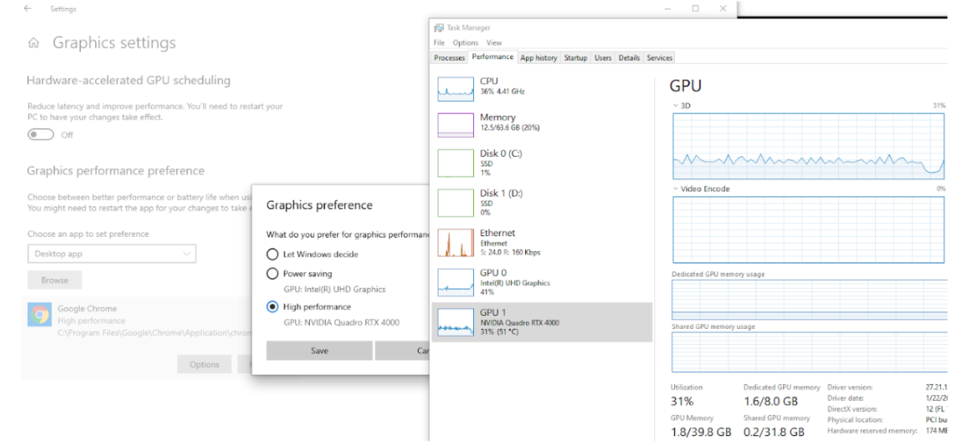Image resolution: width=980 pixels, height=444 pixels.
Task: Click the 31% Utilization value
Action: tap(682, 402)
